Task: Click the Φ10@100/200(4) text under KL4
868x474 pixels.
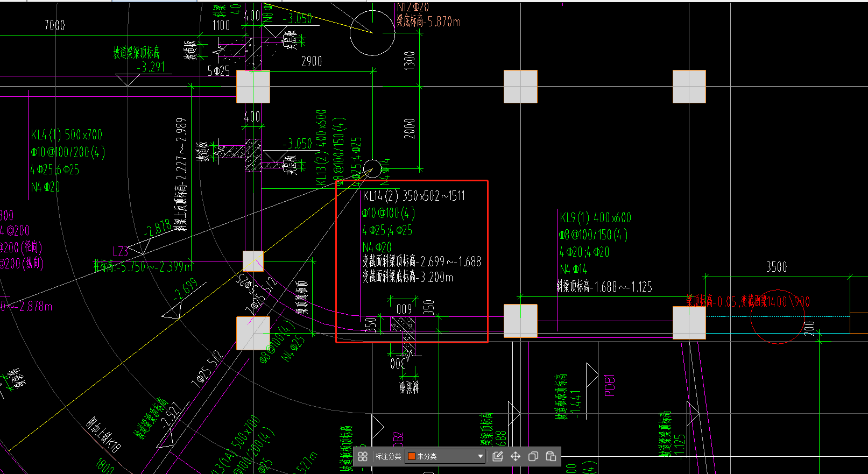Action: (x=68, y=152)
